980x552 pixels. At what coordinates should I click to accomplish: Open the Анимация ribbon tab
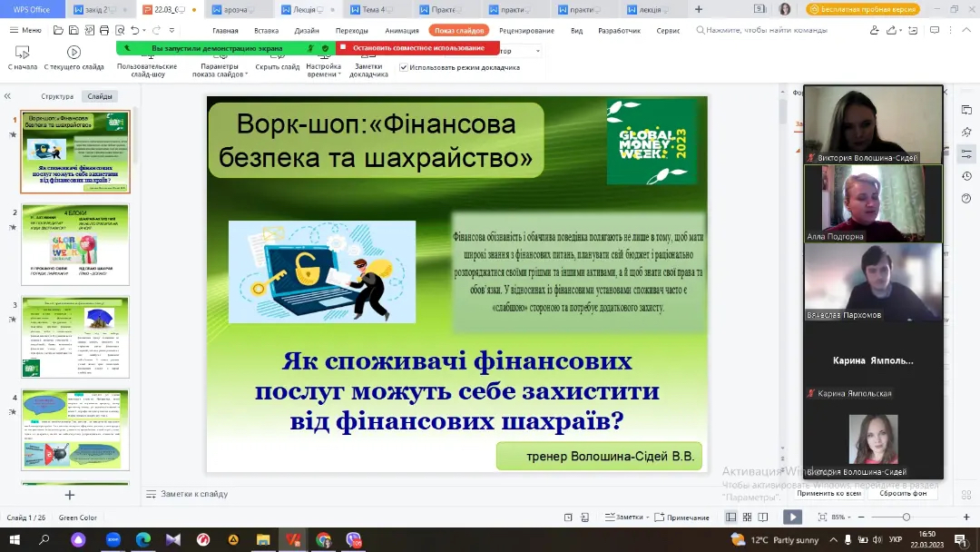(401, 30)
